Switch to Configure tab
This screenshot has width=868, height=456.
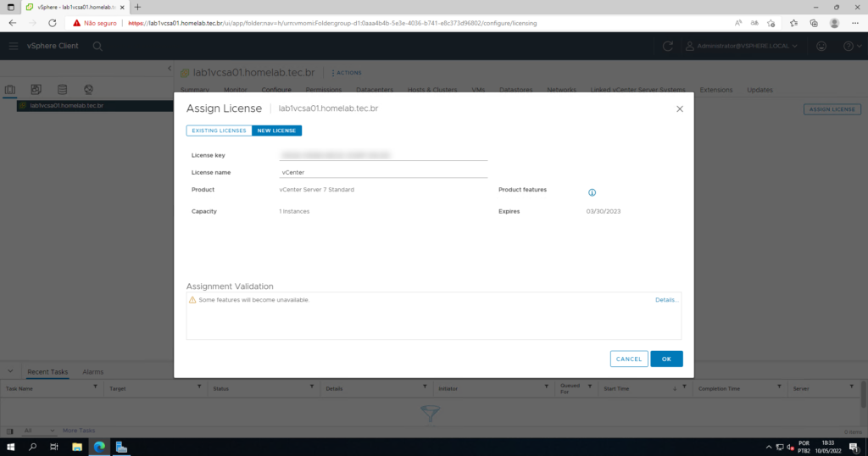[276, 90]
